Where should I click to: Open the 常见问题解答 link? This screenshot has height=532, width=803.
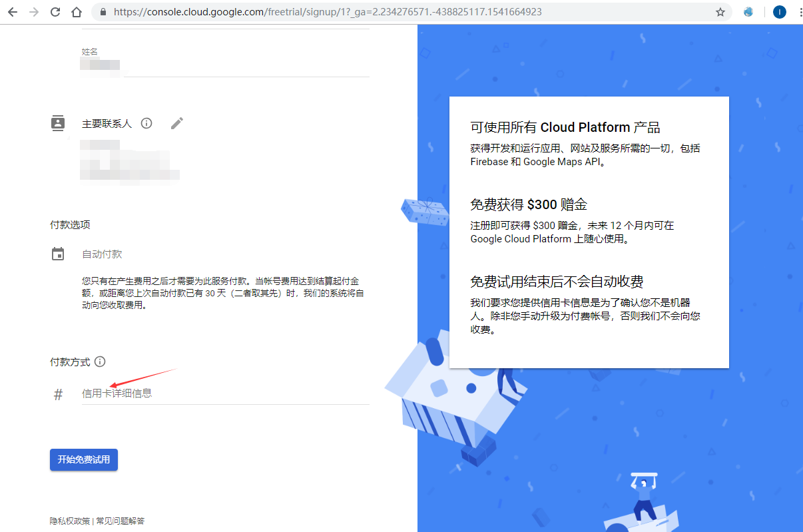coord(120,521)
